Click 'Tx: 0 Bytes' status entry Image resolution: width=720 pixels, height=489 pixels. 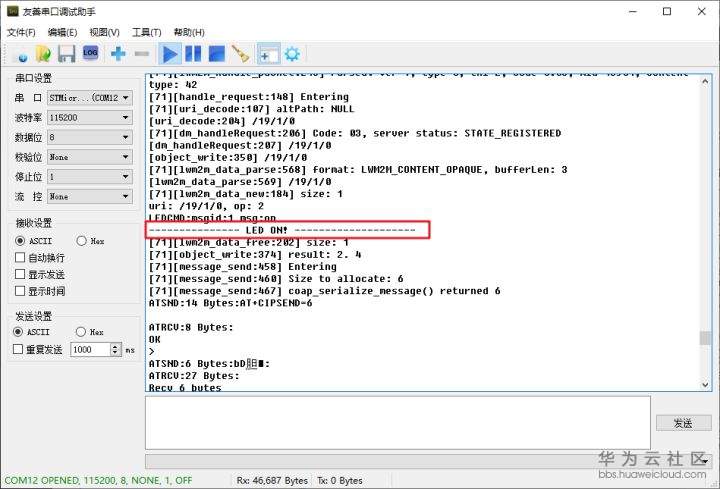[340, 481]
